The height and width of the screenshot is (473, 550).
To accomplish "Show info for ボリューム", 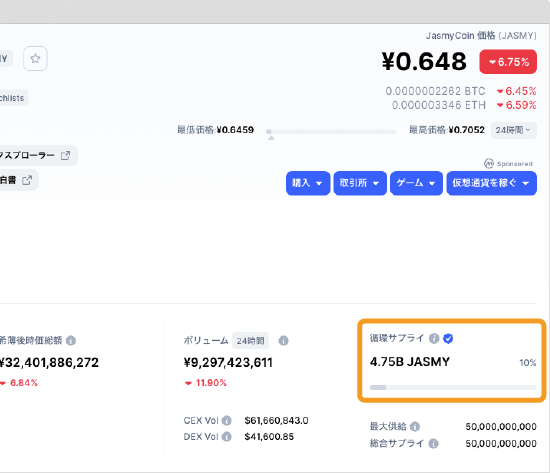I will [283, 340].
